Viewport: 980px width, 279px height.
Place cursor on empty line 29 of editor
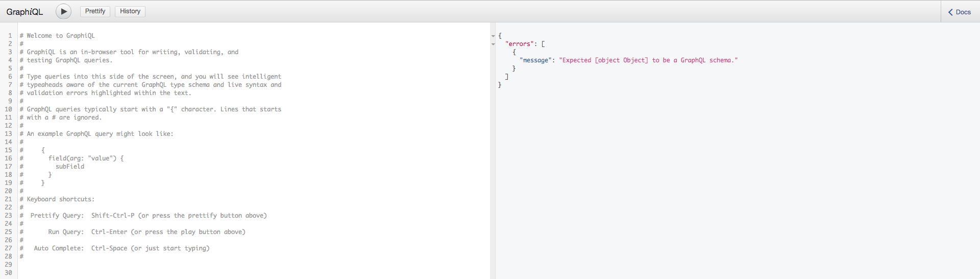pos(254,265)
